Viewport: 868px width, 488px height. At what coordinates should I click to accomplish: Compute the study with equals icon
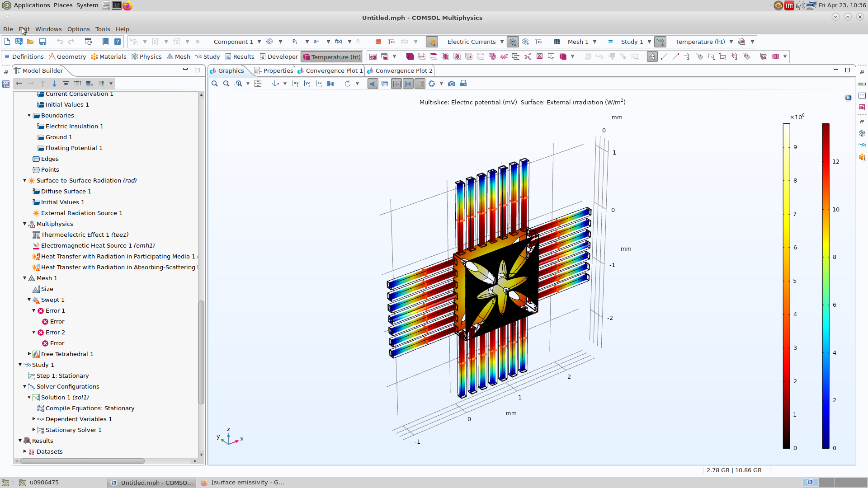(610, 42)
